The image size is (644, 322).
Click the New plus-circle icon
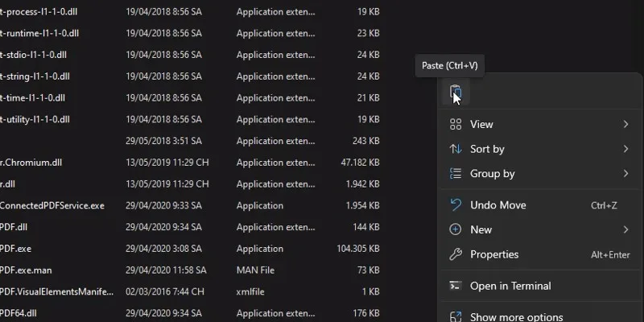coord(455,230)
